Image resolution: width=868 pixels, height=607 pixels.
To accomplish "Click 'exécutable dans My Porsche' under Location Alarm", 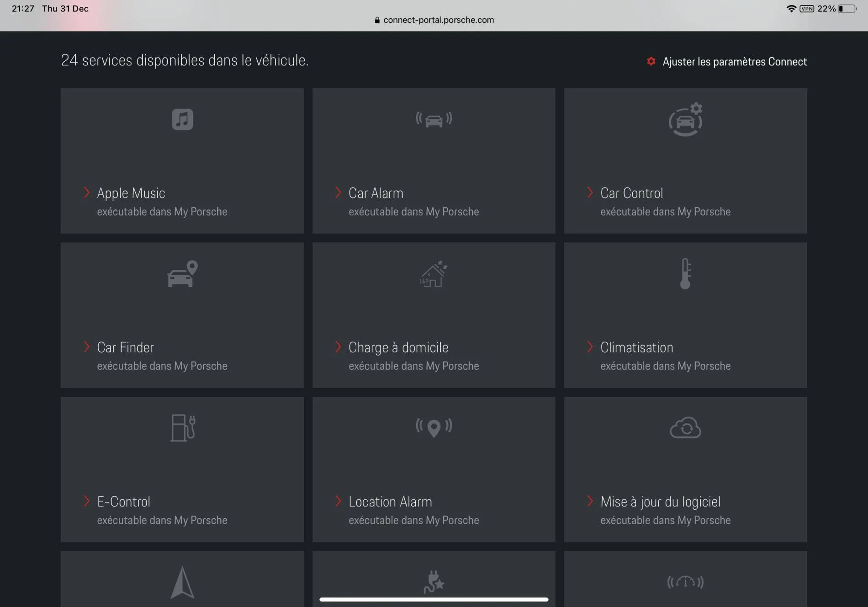I will tap(414, 520).
